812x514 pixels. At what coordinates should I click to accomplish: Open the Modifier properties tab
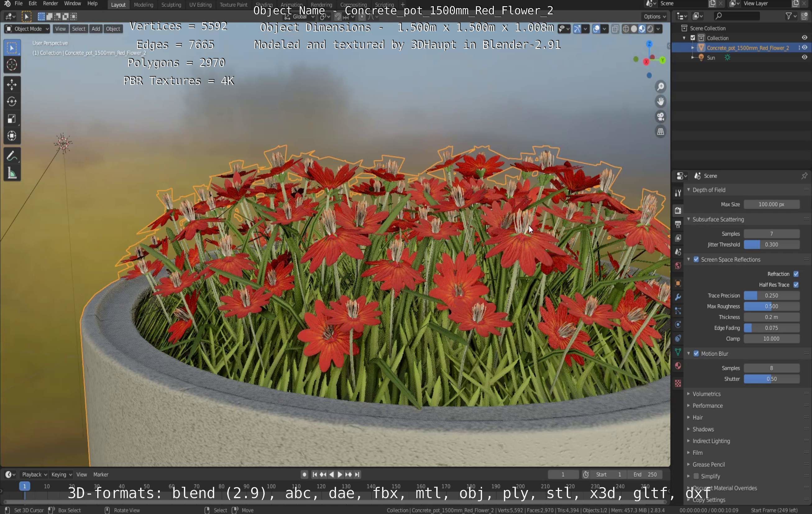678,297
